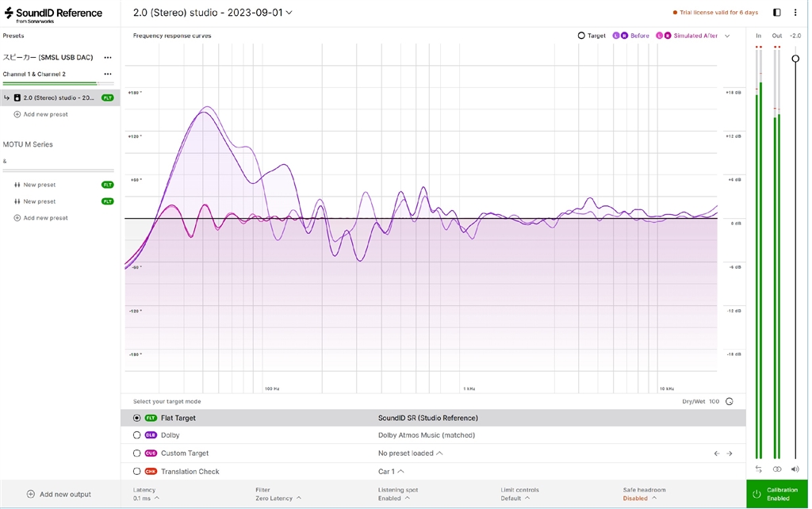Expand the Safe headroom Disabled setting
812x509 pixels.
644,494
